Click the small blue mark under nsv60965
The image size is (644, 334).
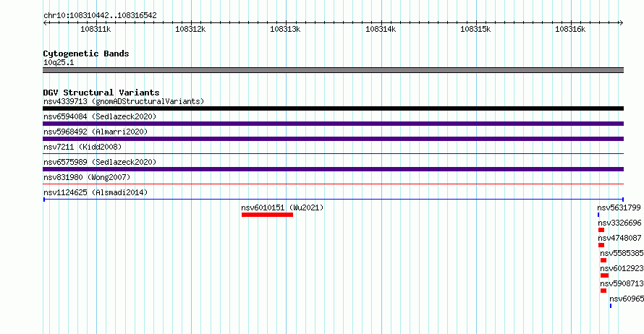click(x=611, y=306)
